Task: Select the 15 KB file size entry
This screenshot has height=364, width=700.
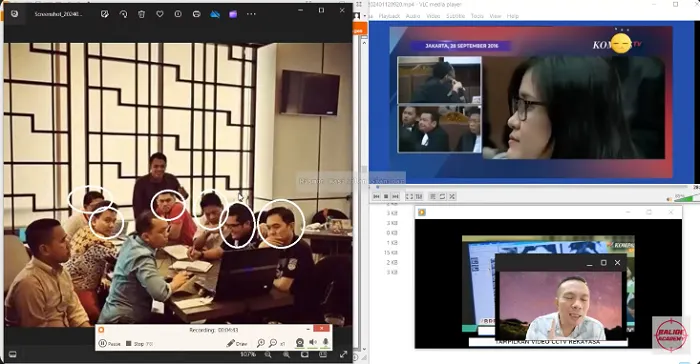Action: (391, 253)
